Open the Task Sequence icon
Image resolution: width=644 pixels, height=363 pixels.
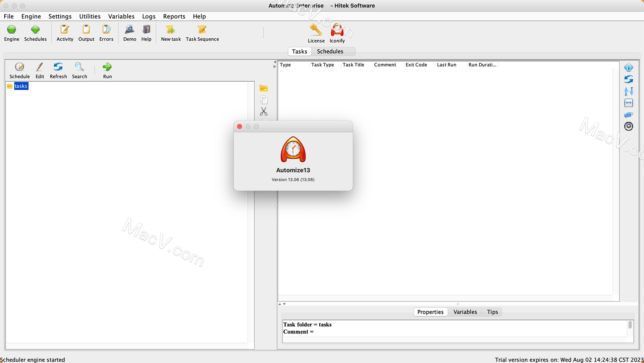click(x=202, y=33)
